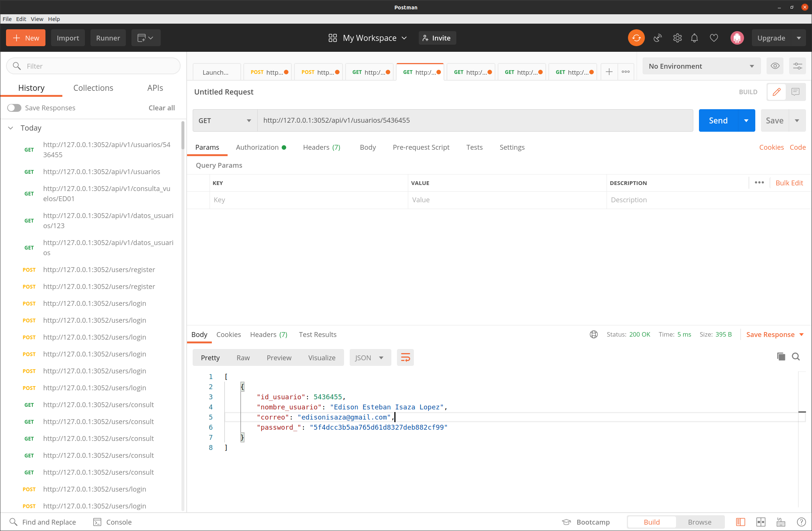This screenshot has height=531, width=812.
Task: Add a new request tab with plus
Action: 609,72
